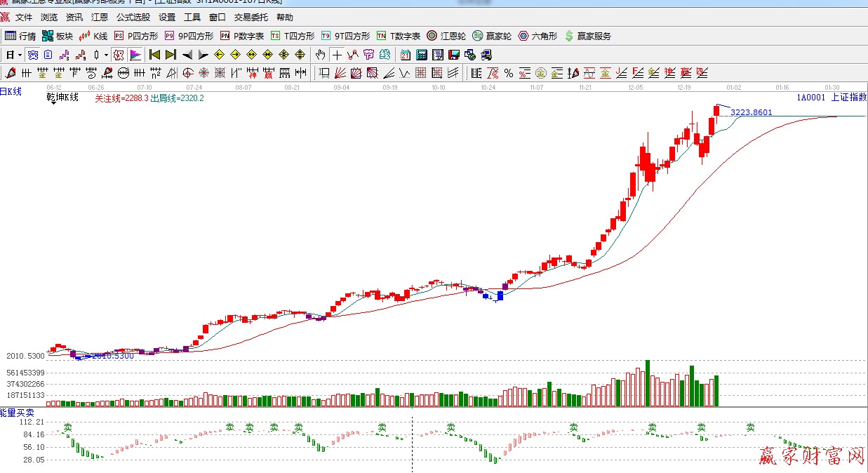Open the candlestick style dropdown arrow
The width and height of the screenshot is (868, 473).
coord(106,55)
